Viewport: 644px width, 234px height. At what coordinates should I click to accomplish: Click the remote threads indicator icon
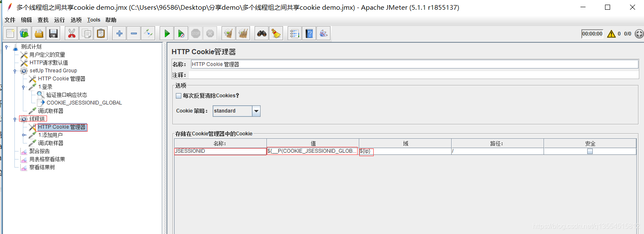(639, 34)
